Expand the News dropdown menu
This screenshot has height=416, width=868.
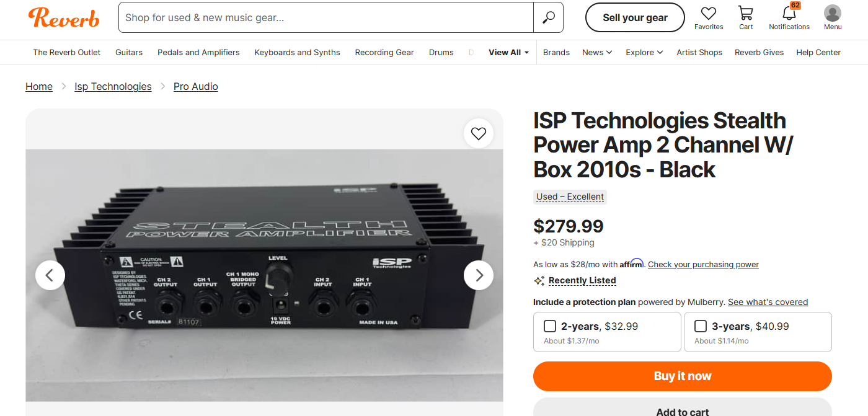click(597, 53)
